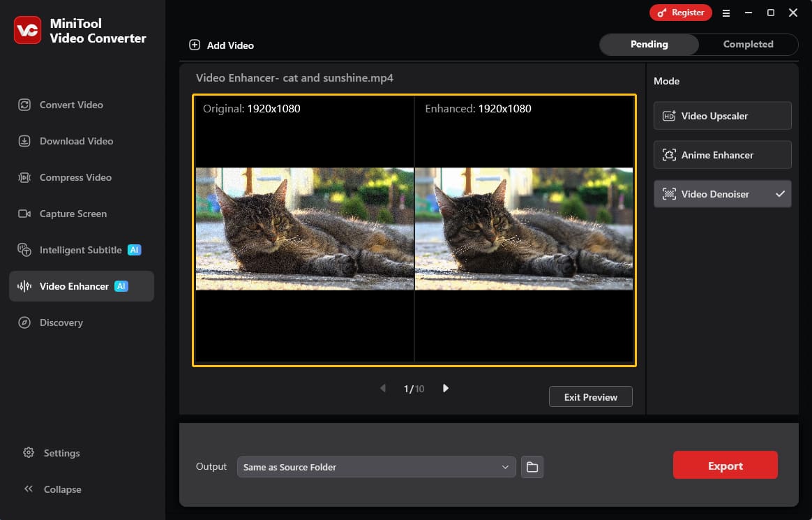Select the Video Upscaler mode
The image size is (812, 520).
[x=722, y=116]
